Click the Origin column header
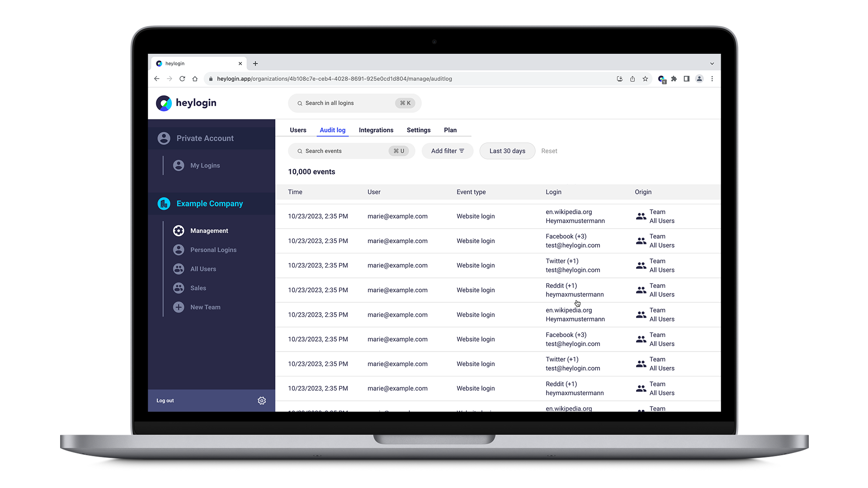Screen dimensions: 868x488 (x=643, y=192)
